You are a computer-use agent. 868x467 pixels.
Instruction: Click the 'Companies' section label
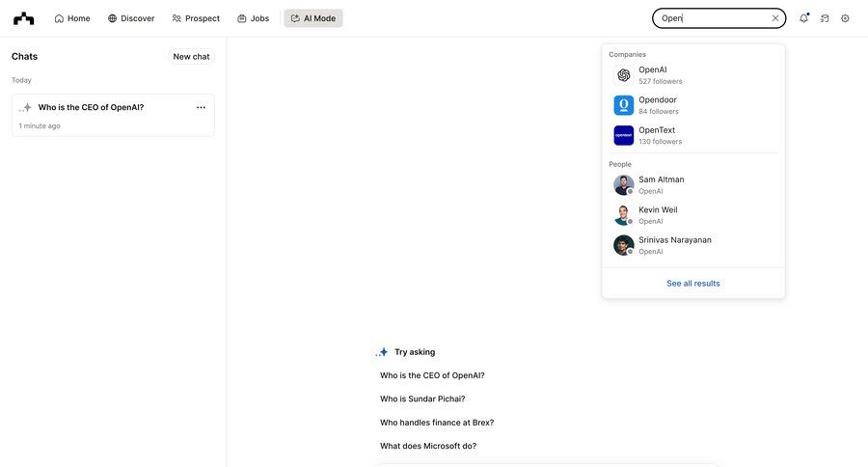pos(627,54)
